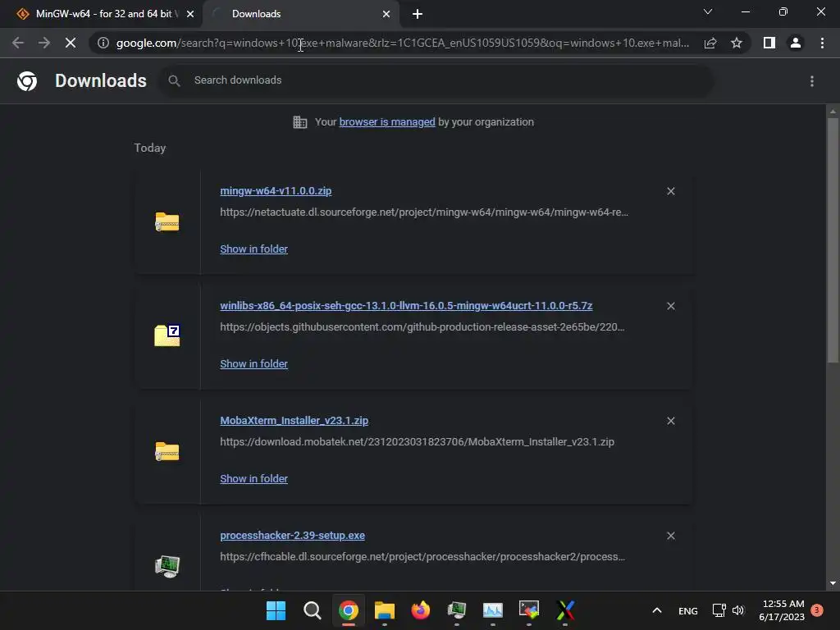The width and height of the screenshot is (840, 630).
Task: Open the winlibs-x86_64 7z download
Action: click(x=406, y=305)
